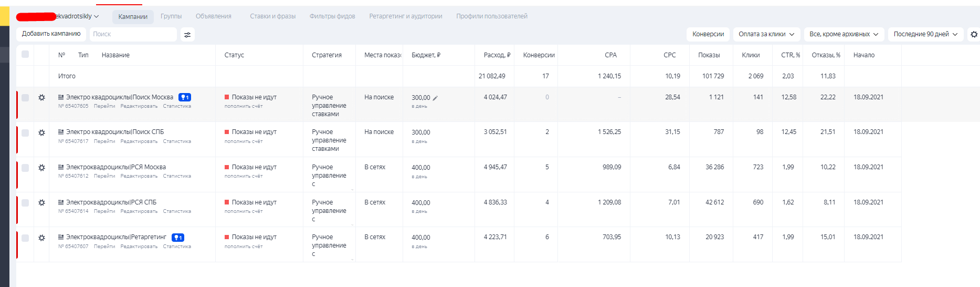980x287 pixels.
Task: Click blue recommendation badge on Ретаргетинг campaign
Action: click(x=178, y=238)
